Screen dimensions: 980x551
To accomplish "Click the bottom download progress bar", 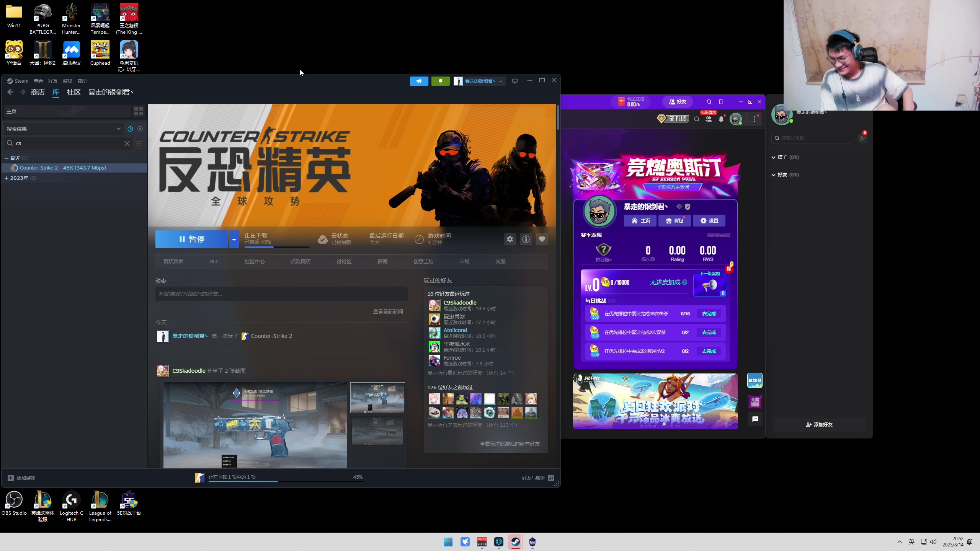I will [x=286, y=481].
